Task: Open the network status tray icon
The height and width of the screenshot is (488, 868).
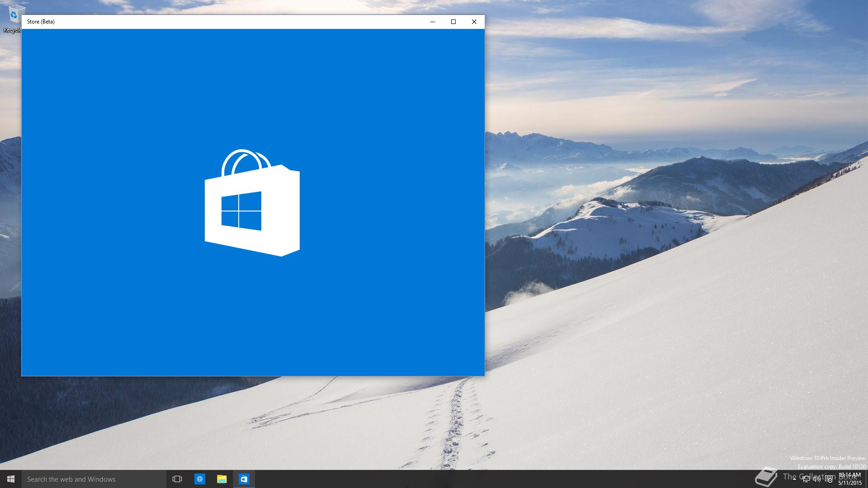Action: point(806,479)
